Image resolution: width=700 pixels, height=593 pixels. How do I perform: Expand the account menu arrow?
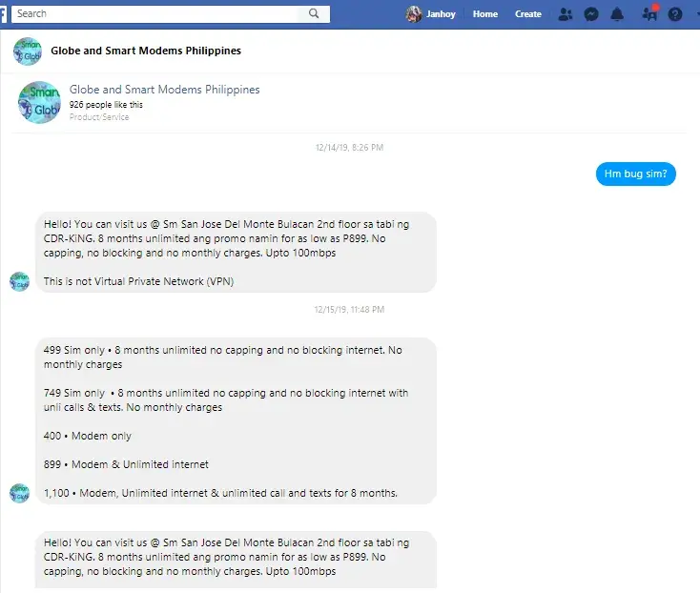pyautogui.click(x=696, y=14)
